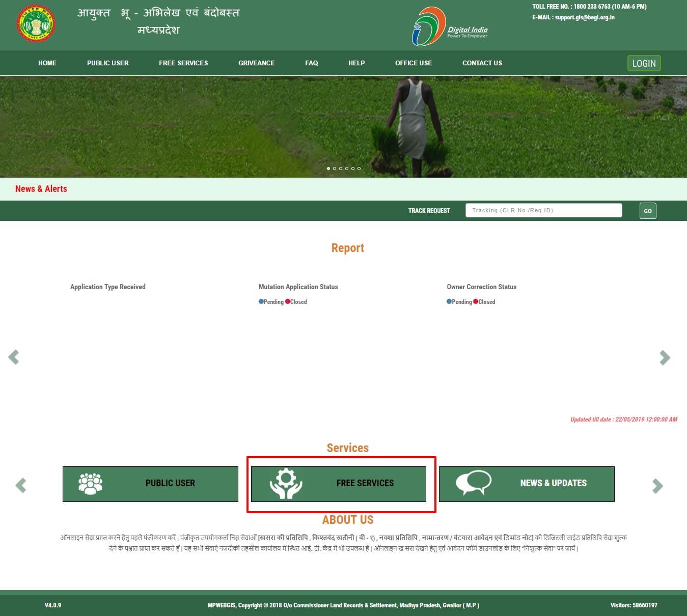This screenshot has height=616, width=687.
Task: Click the right arrow beside the Report charts
Action: [x=665, y=357]
